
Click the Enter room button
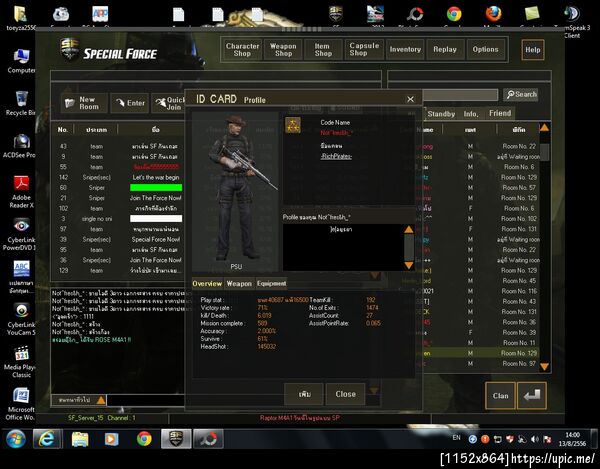(130, 103)
